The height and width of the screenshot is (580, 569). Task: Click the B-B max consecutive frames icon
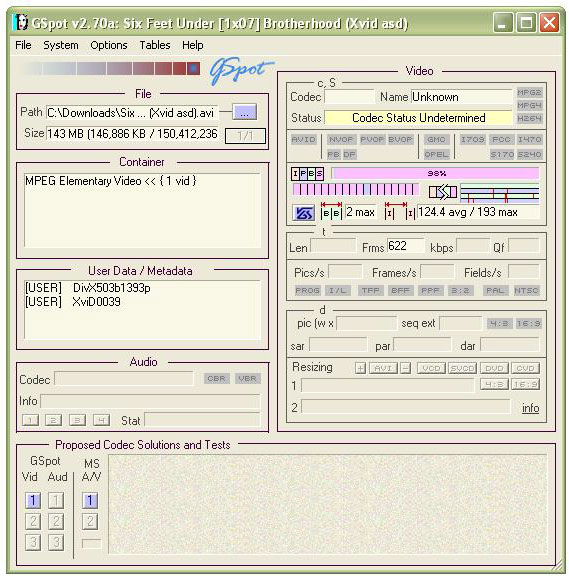(331, 211)
